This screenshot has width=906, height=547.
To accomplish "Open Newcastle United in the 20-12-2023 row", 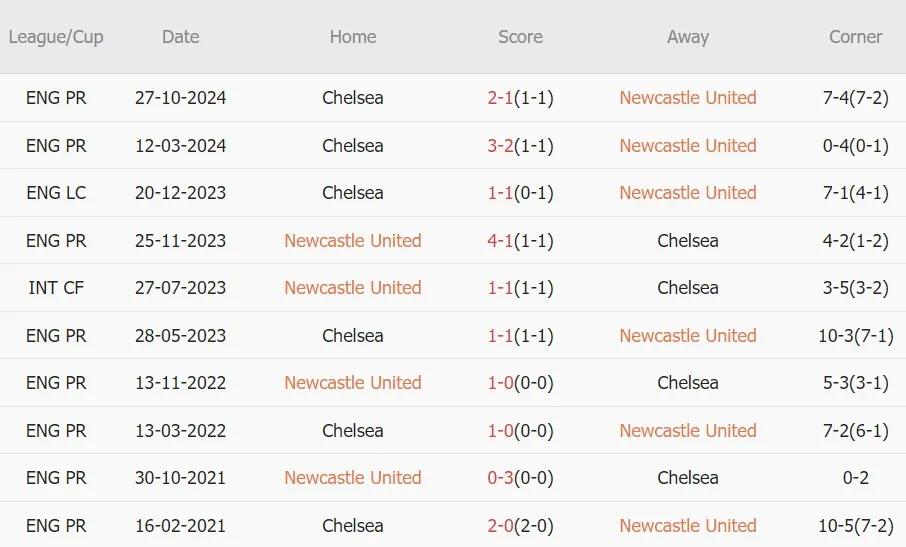I will click(688, 192).
